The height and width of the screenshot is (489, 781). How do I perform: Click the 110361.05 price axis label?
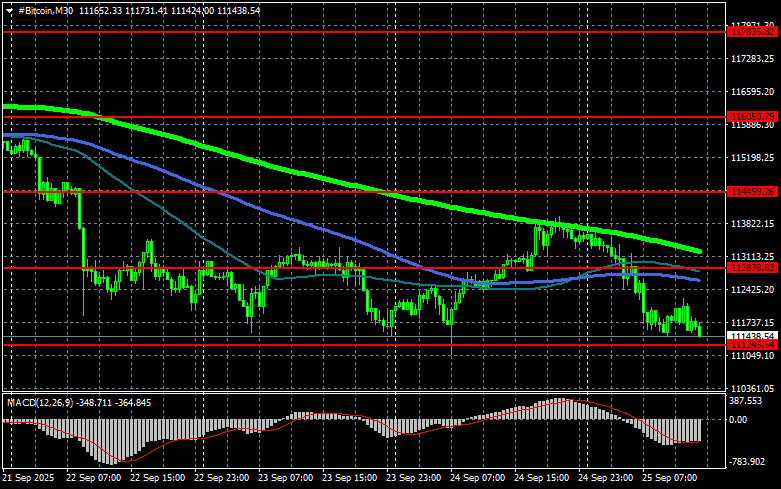point(752,388)
